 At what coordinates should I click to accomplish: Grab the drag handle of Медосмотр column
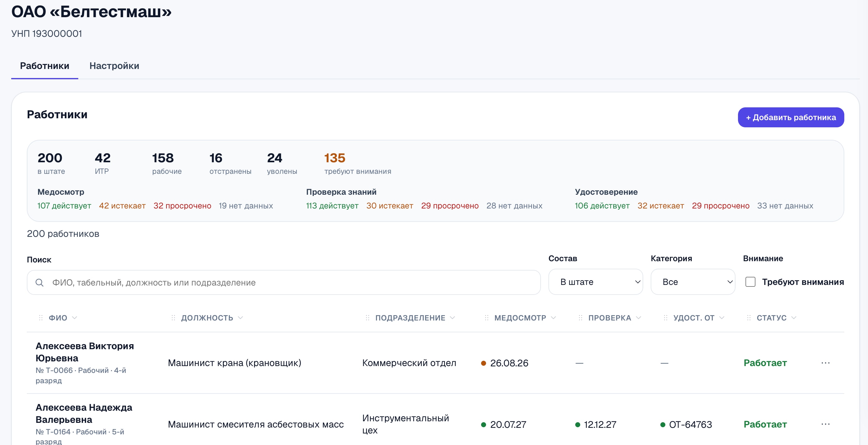click(x=487, y=318)
